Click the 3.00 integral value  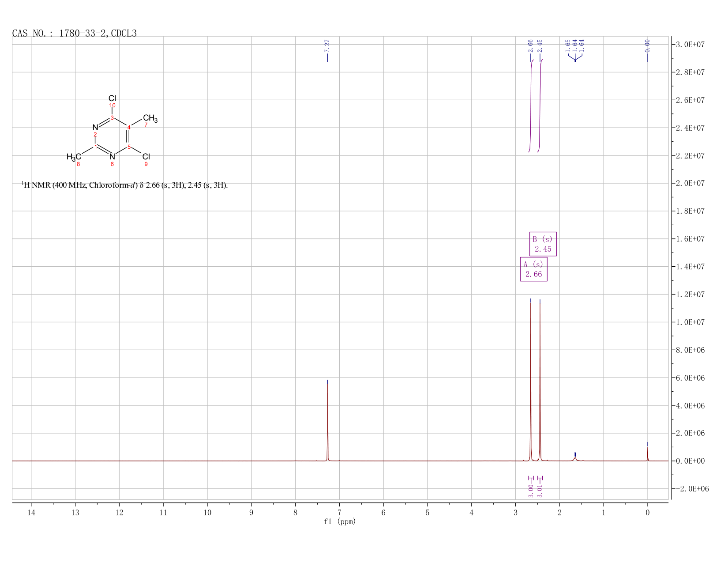coord(531,491)
